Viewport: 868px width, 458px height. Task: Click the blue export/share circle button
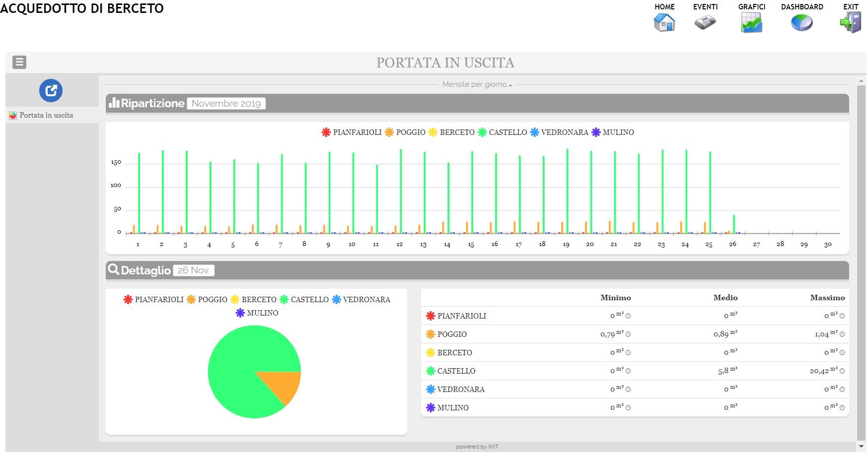tap(51, 90)
